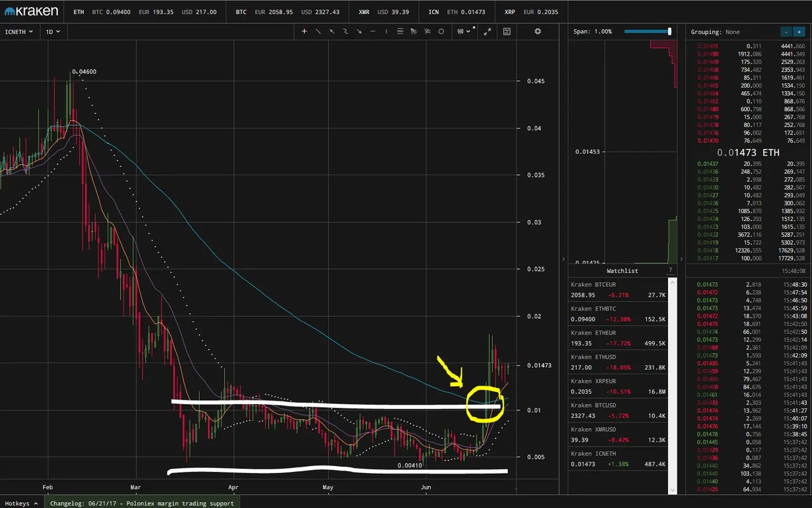Select the circle drawing tool

(442, 31)
